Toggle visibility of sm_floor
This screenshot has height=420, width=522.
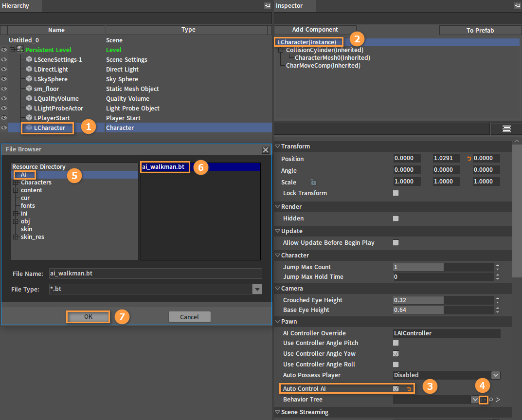tap(4, 89)
